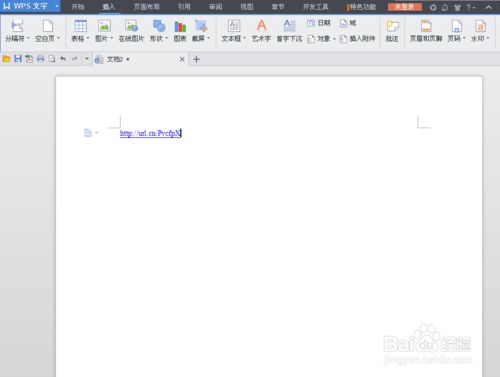Open the help question mark menu
Screen dimensions: 500x377
click(470, 7)
